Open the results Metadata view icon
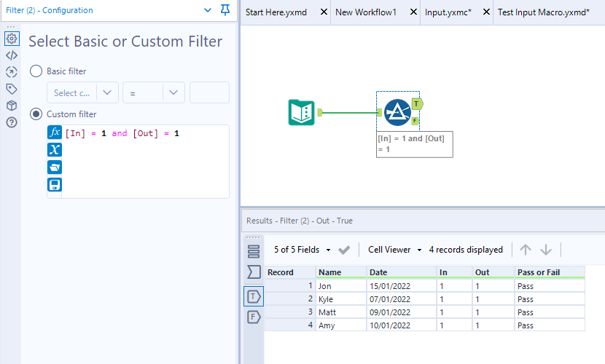The width and height of the screenshot is (605, 364). coord(254,252)
